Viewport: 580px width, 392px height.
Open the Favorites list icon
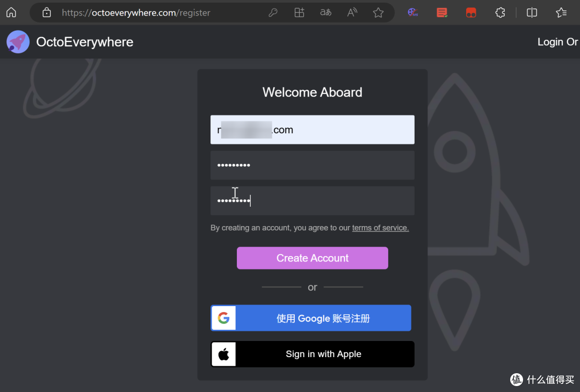point(561,12)
